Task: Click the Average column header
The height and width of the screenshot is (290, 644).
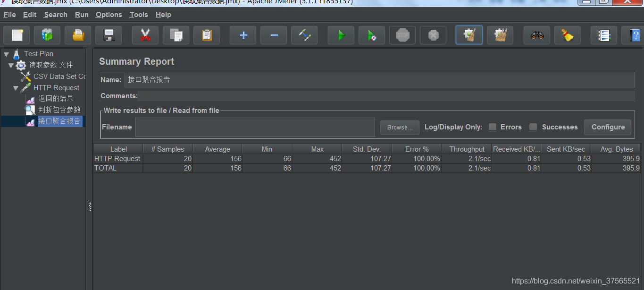Action: 217,149
